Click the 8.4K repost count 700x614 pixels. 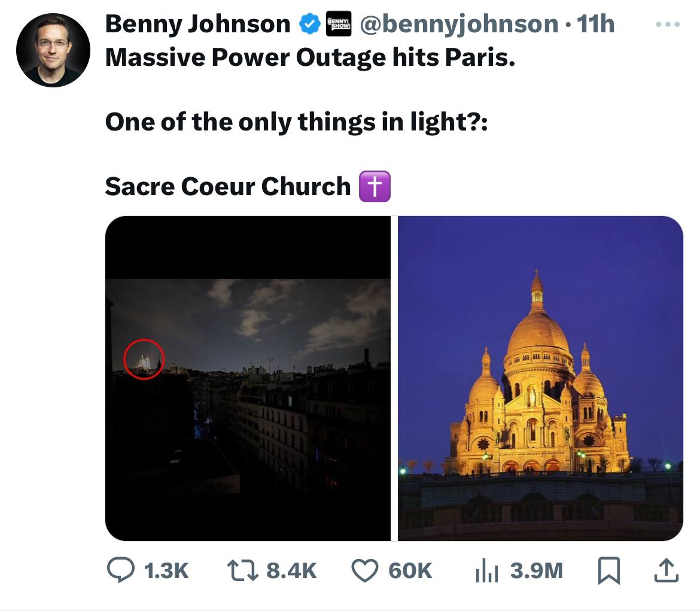(291, 571)
